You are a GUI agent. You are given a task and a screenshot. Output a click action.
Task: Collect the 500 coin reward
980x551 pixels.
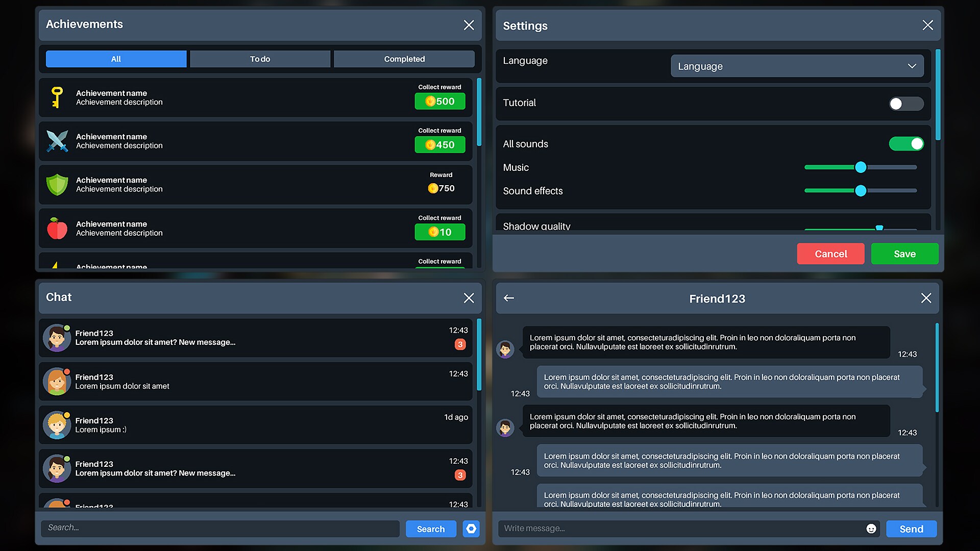[x=439, y=101]
